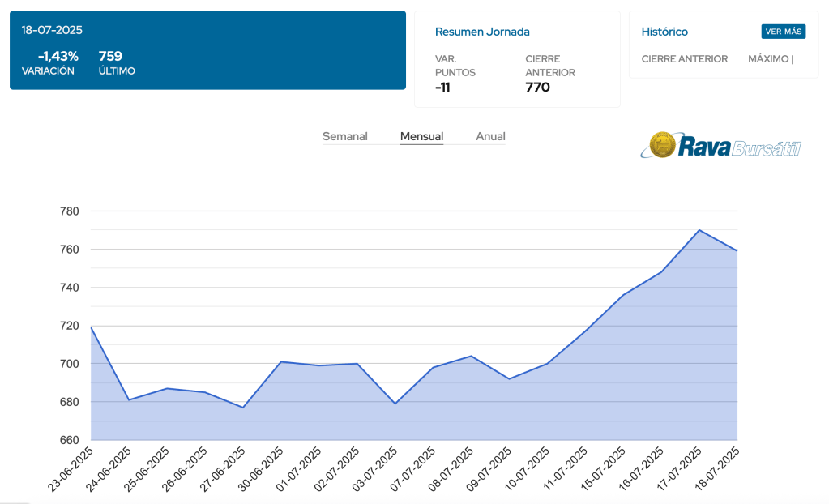Viewport: 829px width, 504px height.
Task: Click the -11 Var. Puntos value
Action: [442, 88]
